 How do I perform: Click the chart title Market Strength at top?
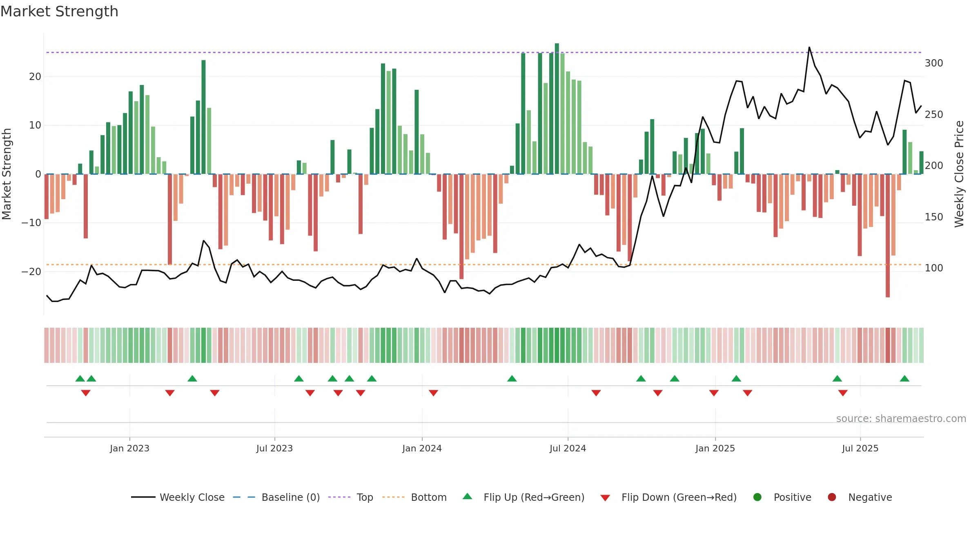(x=59, y=11)
